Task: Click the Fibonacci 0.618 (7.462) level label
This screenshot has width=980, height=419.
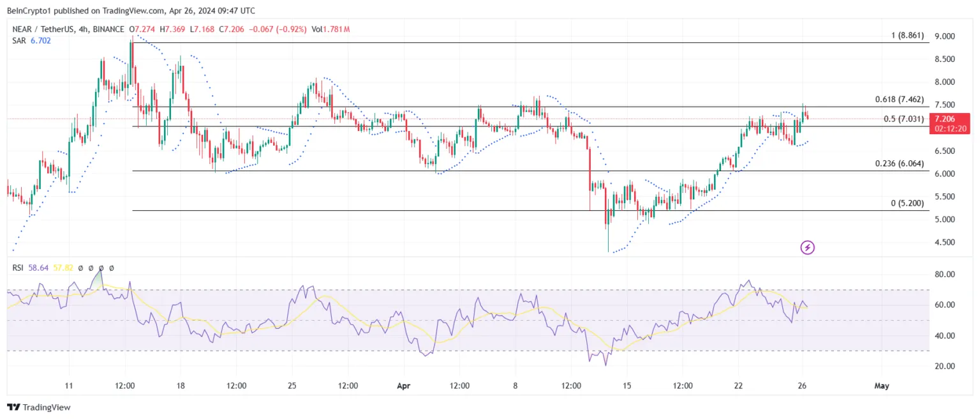Action: click(899, 100)
